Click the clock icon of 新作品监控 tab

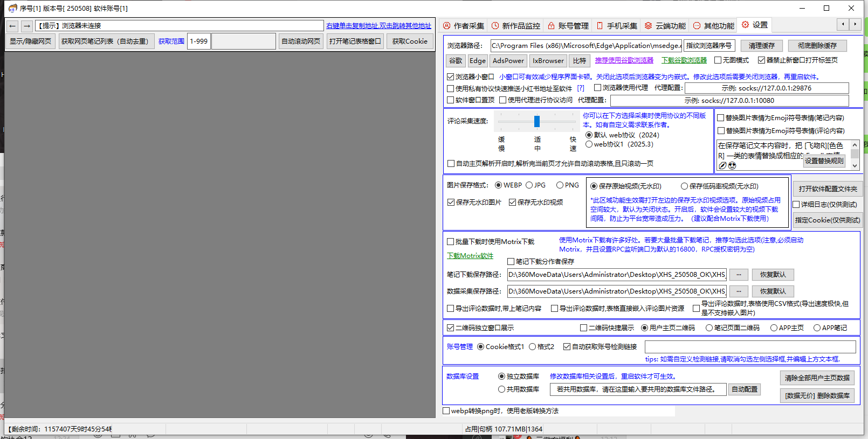495,26
